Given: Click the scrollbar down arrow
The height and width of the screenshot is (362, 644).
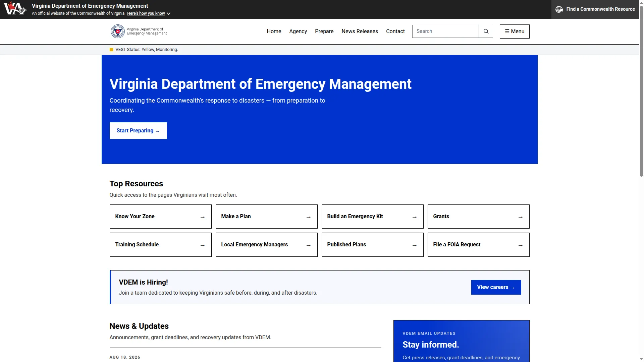Looking at the screenshot, I should tap(641, 359).
